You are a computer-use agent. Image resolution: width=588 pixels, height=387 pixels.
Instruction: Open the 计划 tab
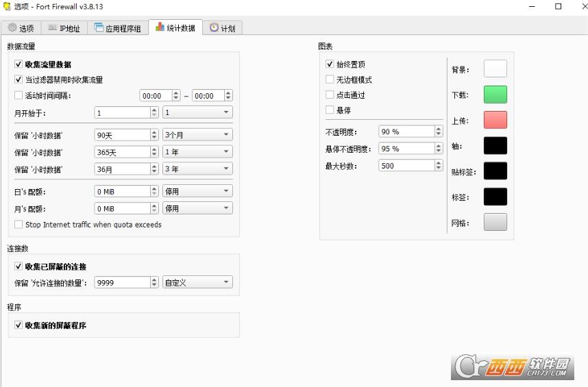[222, 27]
